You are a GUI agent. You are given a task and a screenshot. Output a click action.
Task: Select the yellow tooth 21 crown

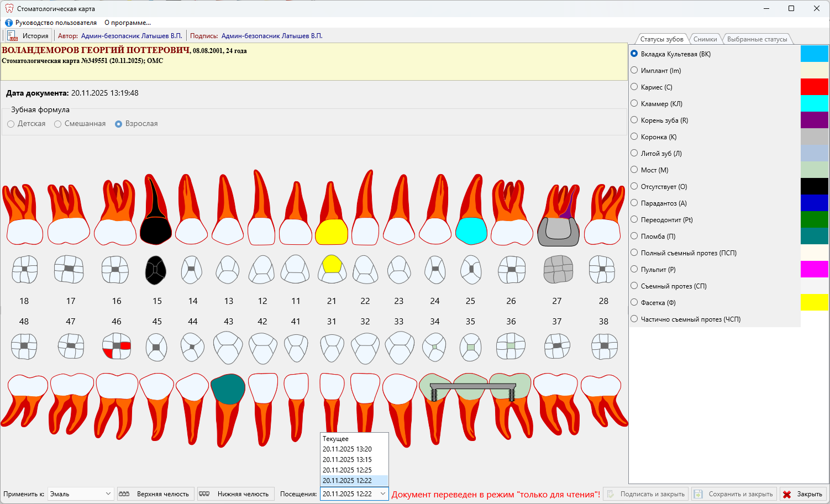pyautogui.click(x=331, y=232)
